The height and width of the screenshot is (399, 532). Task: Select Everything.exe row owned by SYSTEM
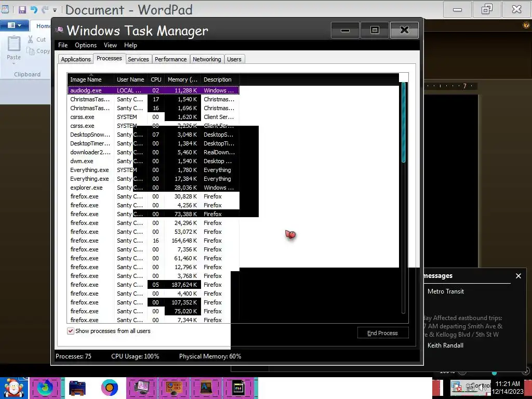tap(153, 170)
